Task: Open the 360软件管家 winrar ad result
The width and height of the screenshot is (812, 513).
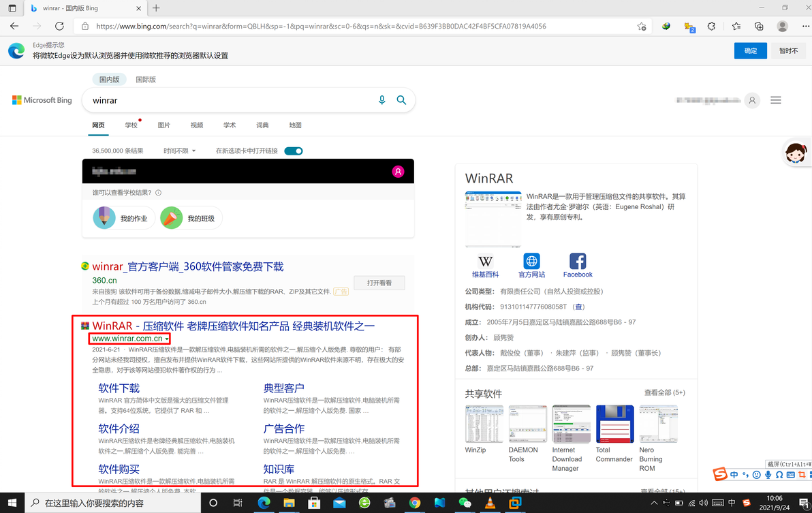Action: click(x=188, y=267)
